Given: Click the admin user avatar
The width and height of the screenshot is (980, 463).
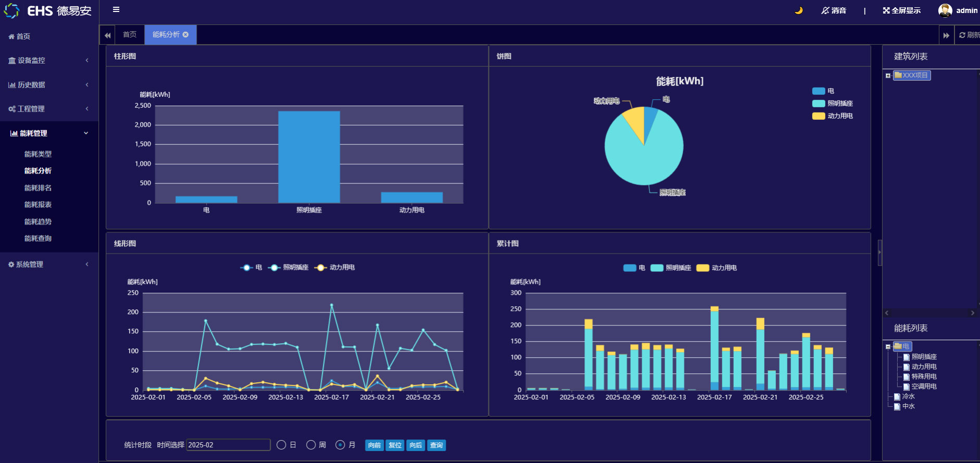Looking at the screenshot, I should point(945,10).
